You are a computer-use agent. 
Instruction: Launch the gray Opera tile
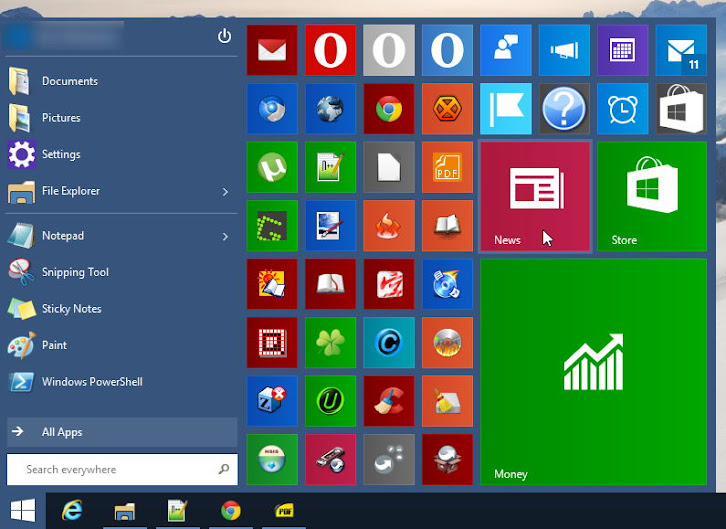click(x=388, y=50)
